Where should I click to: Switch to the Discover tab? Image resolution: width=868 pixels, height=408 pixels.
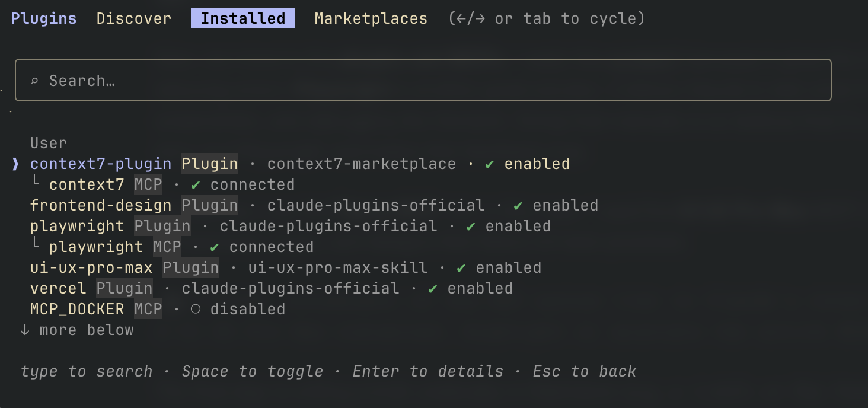tap(134, 19)
